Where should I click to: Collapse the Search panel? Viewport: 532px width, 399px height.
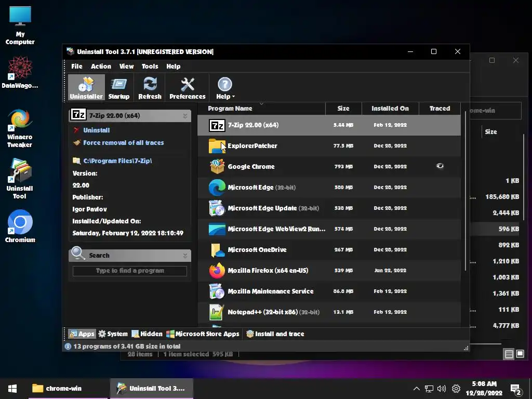tap(185, 256)
